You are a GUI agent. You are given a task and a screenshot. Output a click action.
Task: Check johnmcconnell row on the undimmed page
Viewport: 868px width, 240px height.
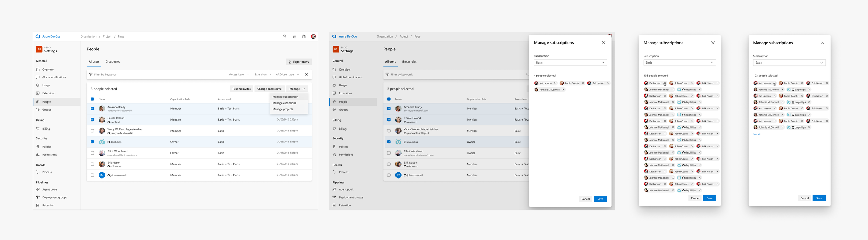[x=92, y=175]
